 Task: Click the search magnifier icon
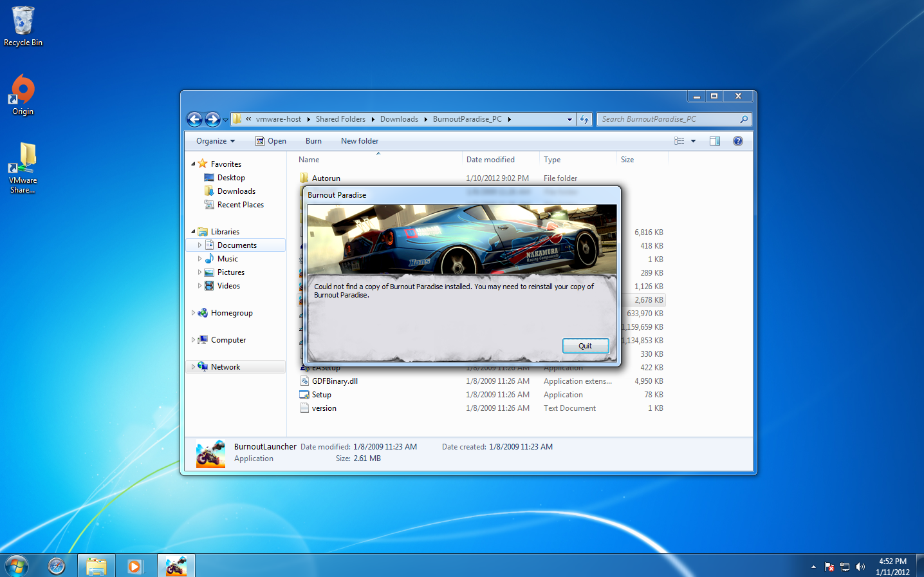[x=744, y=119]
